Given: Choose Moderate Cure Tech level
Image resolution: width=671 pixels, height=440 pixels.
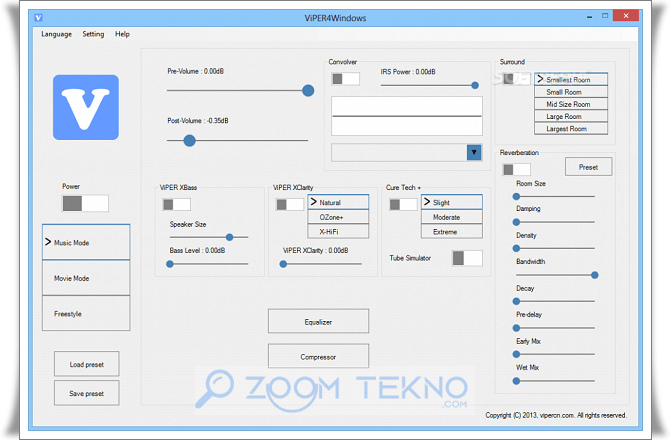Looking at the screenshot, I should pyautogui.click(x=451, y=217).
